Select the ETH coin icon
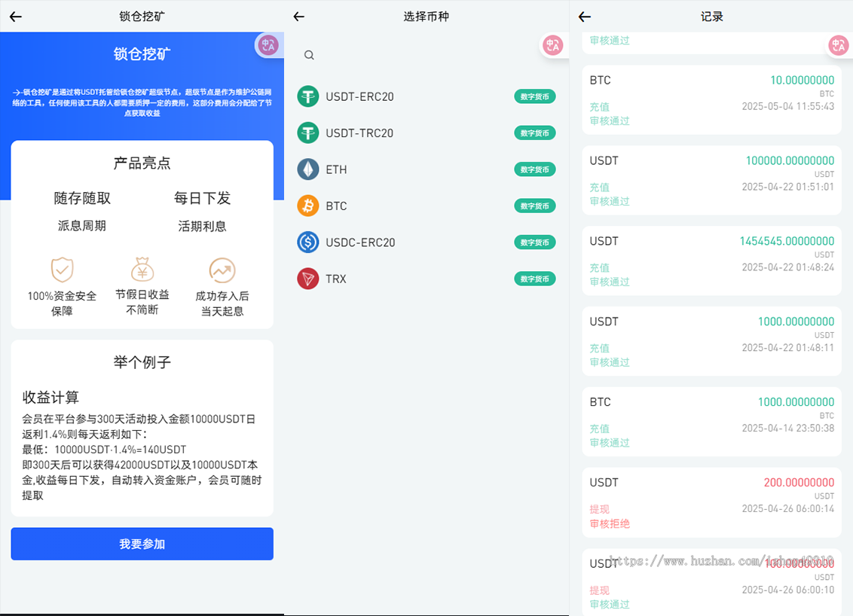Viewport: 853px width, 616px height. click(308, 169)
